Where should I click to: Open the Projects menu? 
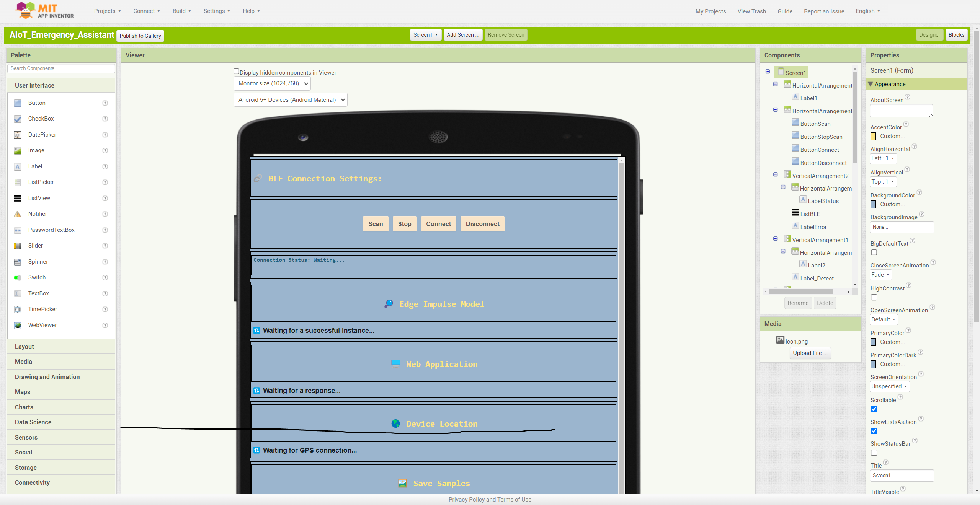pyautogui.click(x=105, y=11)
